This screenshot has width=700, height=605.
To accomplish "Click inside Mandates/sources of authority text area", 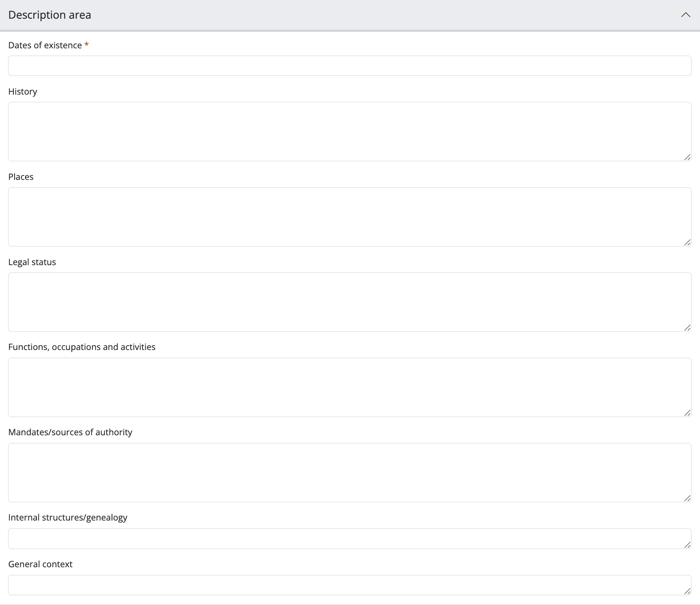I will coord(349,473).
